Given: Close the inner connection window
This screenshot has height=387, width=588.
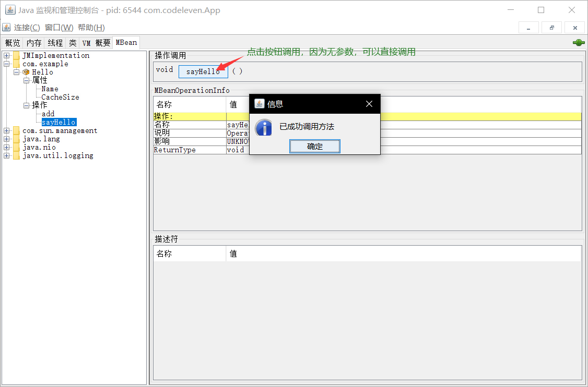Looking at the screenshot, I should coord(575,28).
